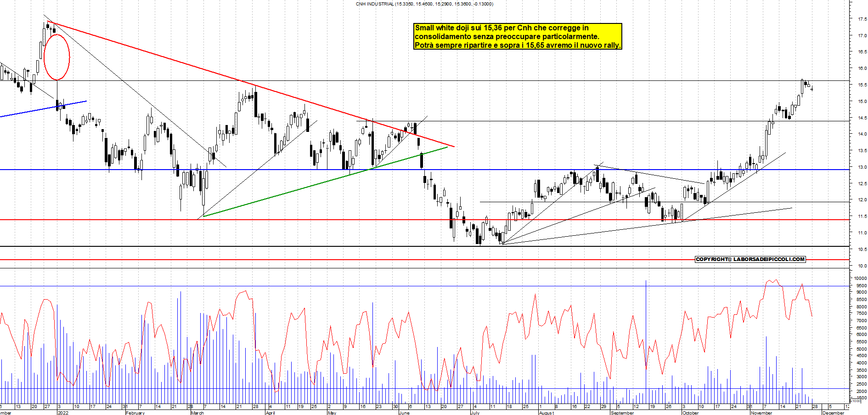
Task: Click the 11.5 price axis label
Action: [862, 216]
